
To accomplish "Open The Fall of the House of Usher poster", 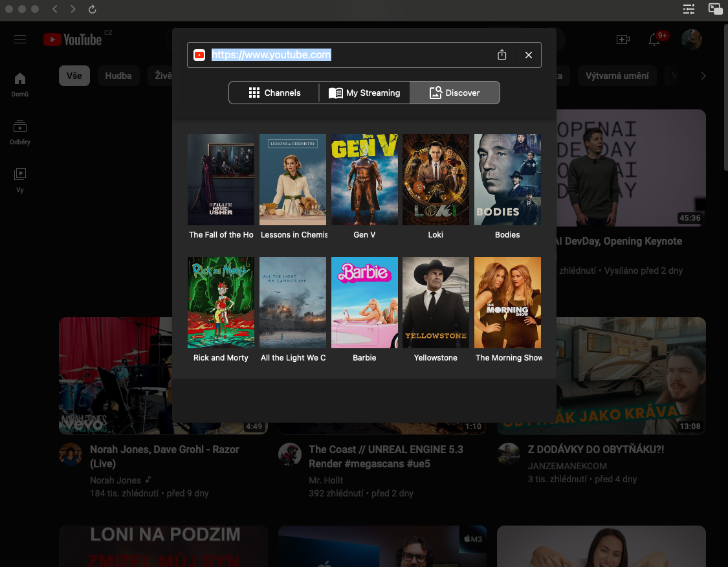I will tap(221, 180).
